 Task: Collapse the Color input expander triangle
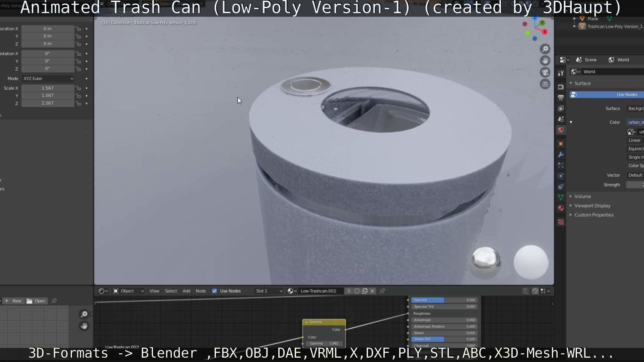pyautogui.click(x=571, y=122)
